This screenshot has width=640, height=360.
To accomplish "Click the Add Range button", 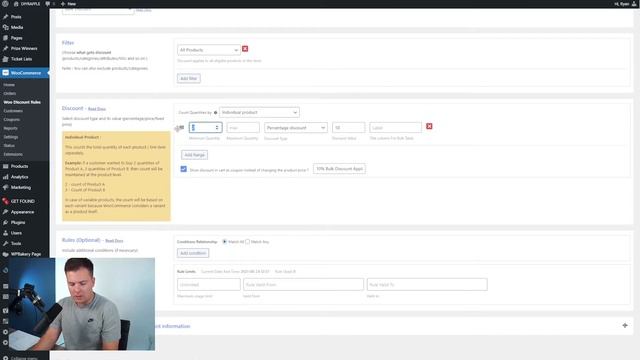I will [x=194, y=155].
